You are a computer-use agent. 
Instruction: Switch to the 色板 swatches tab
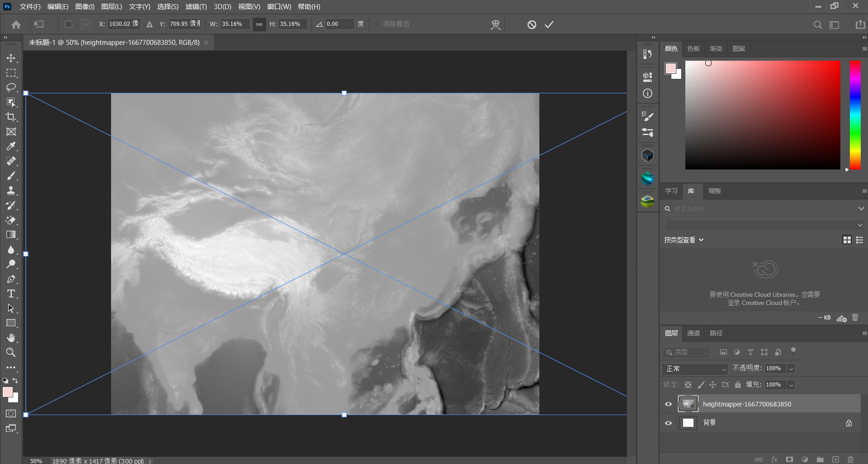coord(693,48)
